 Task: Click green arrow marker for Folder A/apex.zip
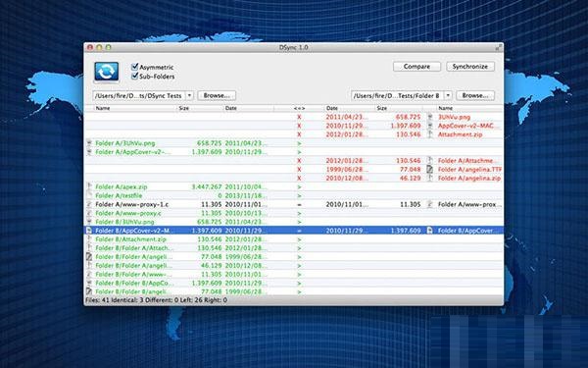coord(299,186)
